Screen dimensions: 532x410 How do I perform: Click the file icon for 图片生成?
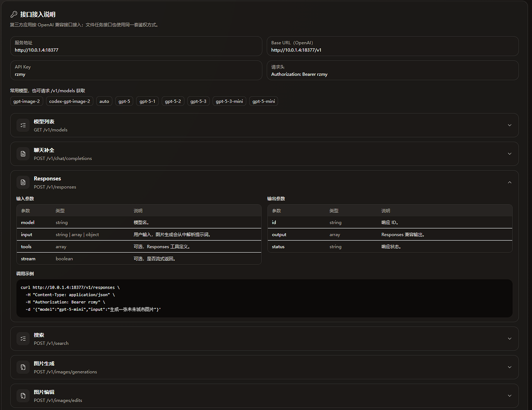(23, 367)
